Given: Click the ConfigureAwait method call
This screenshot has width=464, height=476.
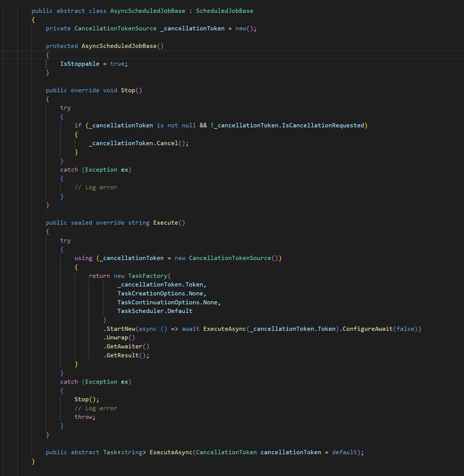Looking at the screenshot, I should click(367, 328).
